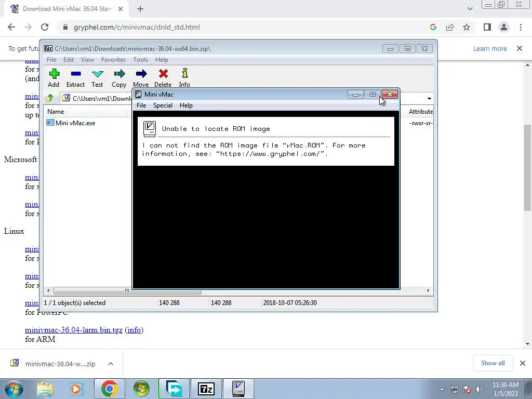
Task: Open the 7-Zip Favorites menu
Action: click(114, 60)
